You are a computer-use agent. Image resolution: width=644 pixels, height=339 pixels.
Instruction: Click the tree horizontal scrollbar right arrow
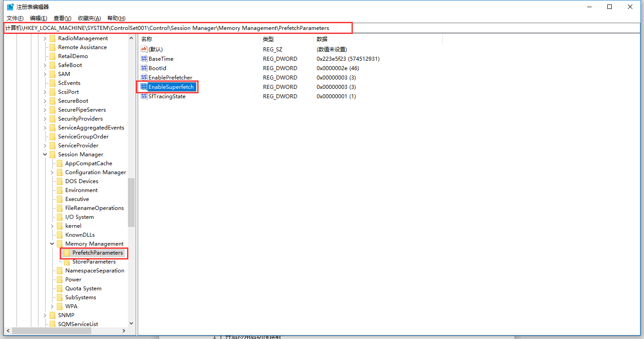click(x=124, y=331)
